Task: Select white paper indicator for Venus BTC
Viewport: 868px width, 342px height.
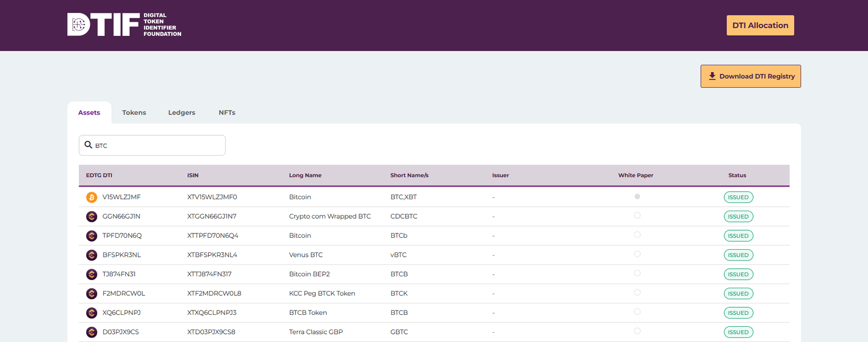Action: point(637,254)
